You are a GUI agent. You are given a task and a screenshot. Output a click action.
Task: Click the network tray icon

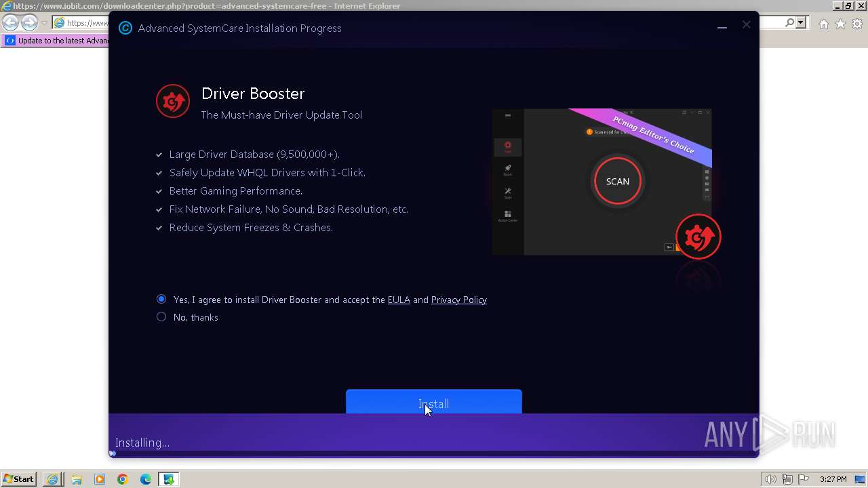pos(787,479)
